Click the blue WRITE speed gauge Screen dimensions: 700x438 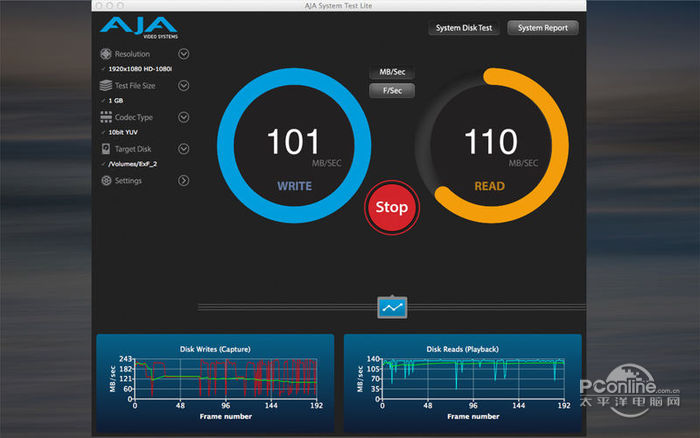pos(294,142)
